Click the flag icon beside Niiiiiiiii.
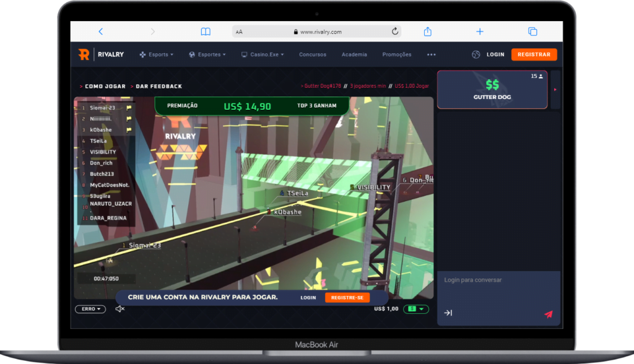 129,119
